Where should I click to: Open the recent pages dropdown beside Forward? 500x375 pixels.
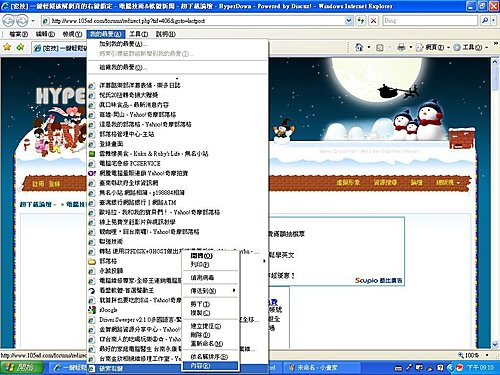33,21
